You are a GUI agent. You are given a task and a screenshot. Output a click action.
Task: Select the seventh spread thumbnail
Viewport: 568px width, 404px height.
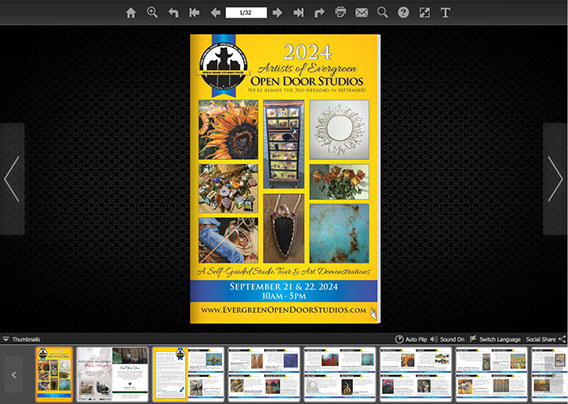click(x=491, y=374)
